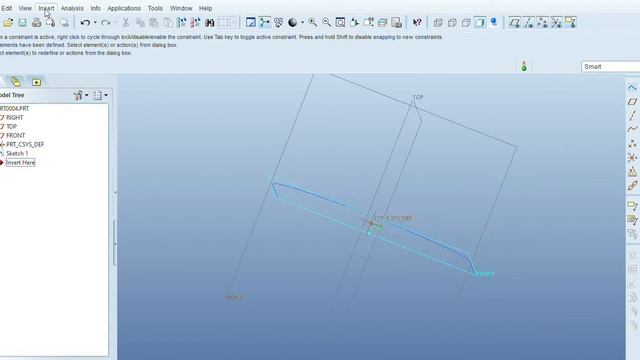640x360 pixels.
Task: Open the Info menu
Action: point(96,8)
